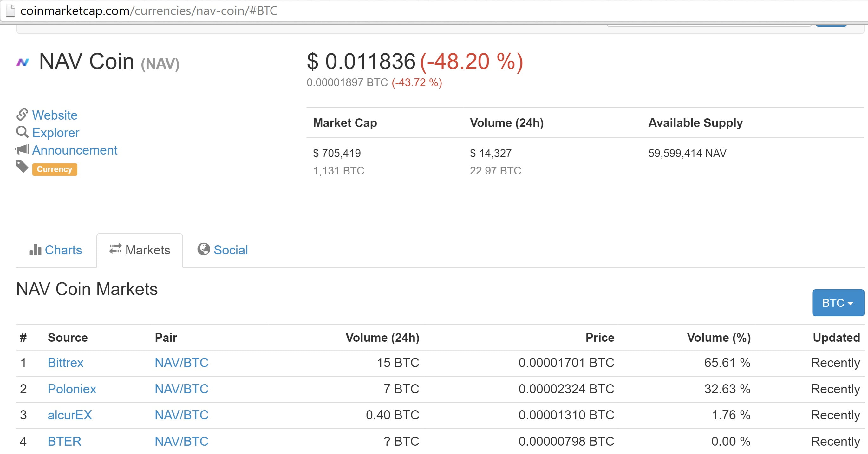
Task: Click the globe icon on Social tab
Action: pyautogui.click(x=204, y=249)
